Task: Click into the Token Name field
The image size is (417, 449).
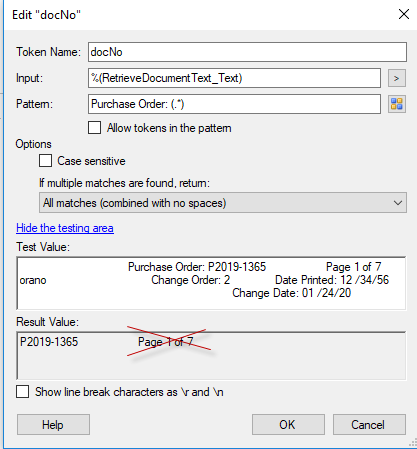Action: click(x=247, y=52)
